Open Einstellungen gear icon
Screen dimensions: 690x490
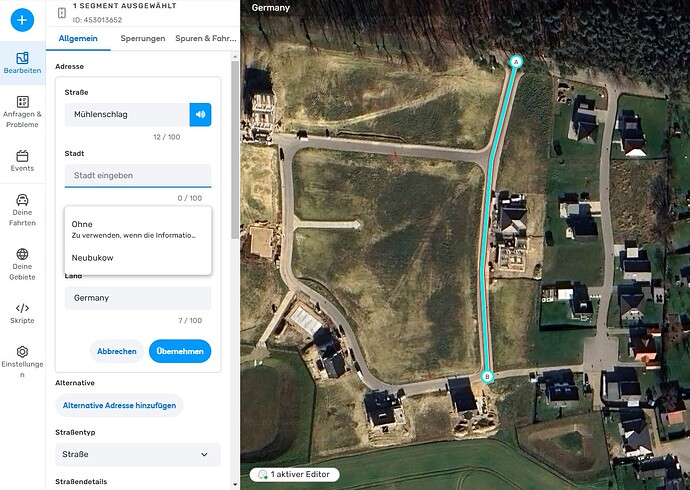(22, 362)
